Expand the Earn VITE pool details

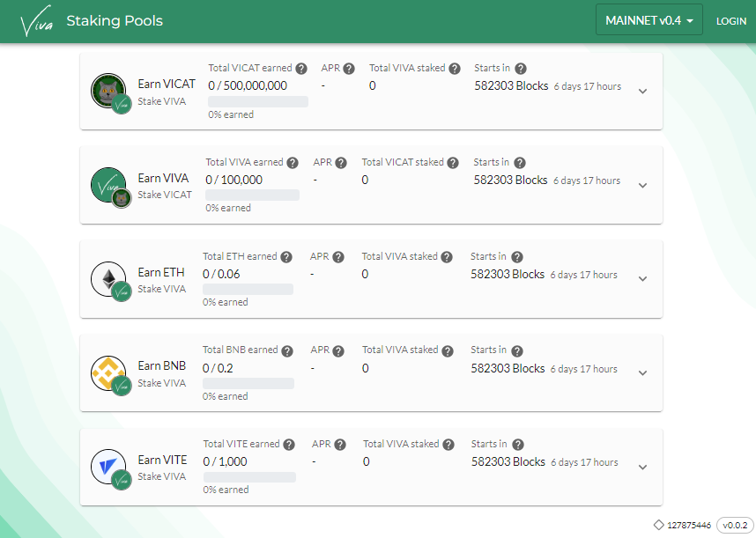pyautogui.click(x=642, y=467)
